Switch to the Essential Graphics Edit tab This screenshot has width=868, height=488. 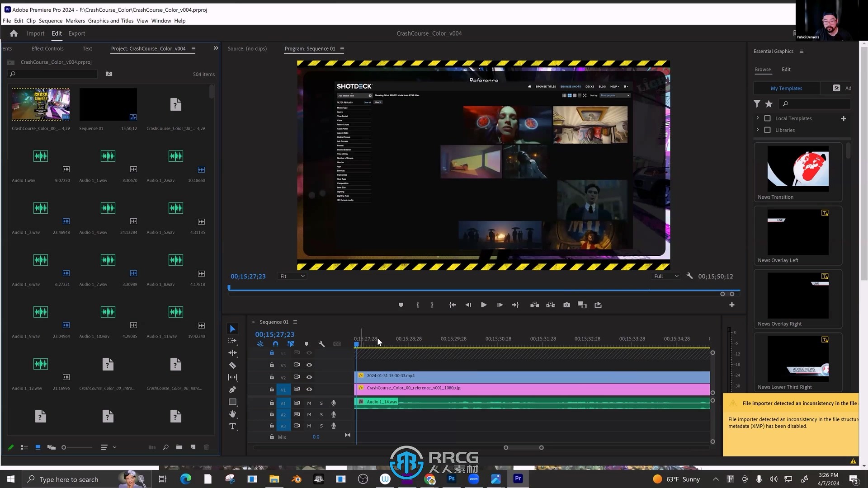[786, 70]
